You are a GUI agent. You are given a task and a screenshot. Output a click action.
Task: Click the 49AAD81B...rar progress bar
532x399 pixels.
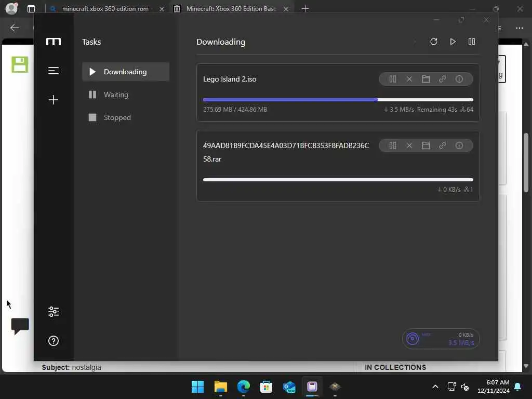338,180
